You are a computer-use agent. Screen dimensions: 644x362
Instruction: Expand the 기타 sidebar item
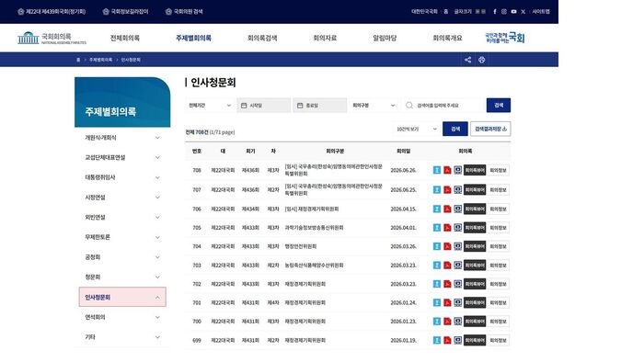pos(122,337)
